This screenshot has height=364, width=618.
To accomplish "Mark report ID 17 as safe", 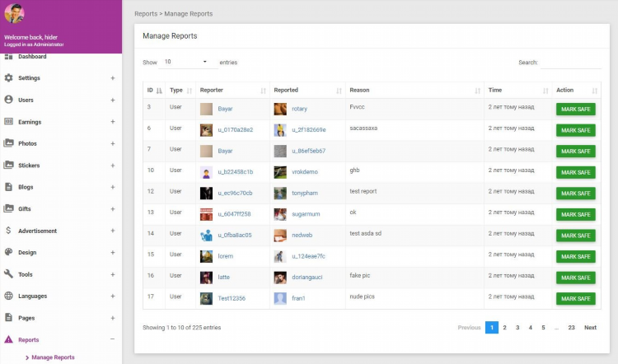I will click(x=575, y=299).
